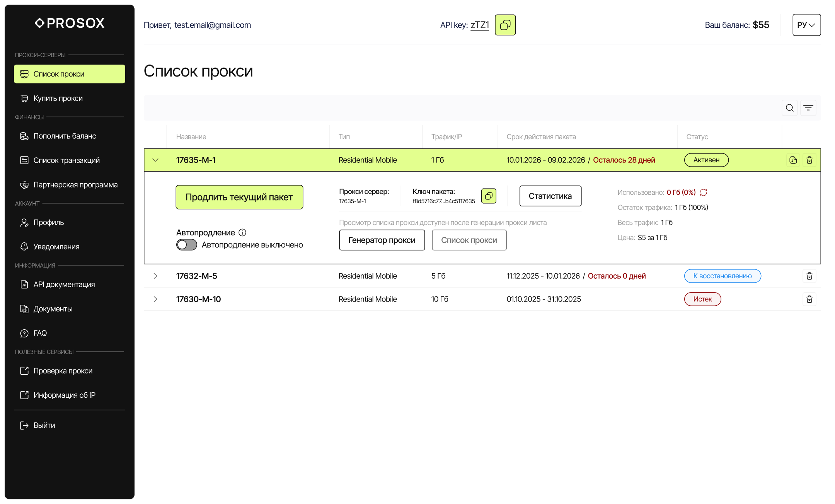View info tooltip next to Автопродление
This screenshot has height=504, width=835.
(242, 232)
